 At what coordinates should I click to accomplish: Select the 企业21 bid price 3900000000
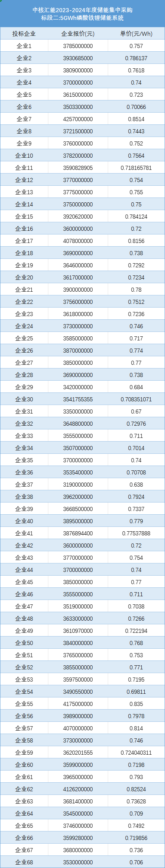78,289
